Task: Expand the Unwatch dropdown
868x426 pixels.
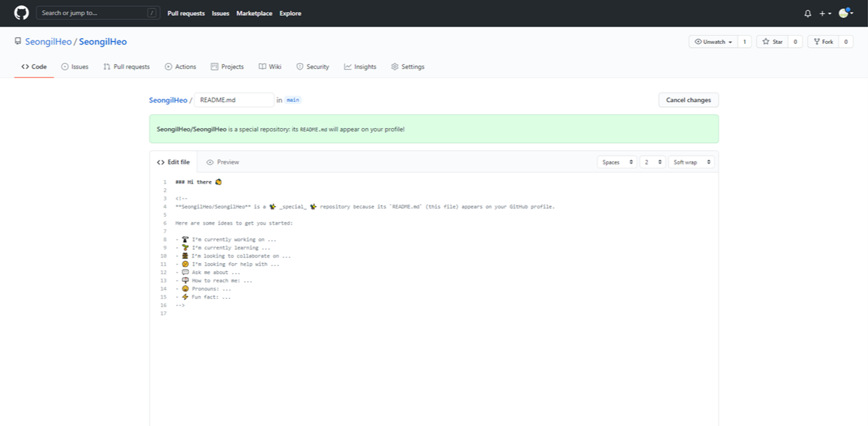Action: (713, 42)
